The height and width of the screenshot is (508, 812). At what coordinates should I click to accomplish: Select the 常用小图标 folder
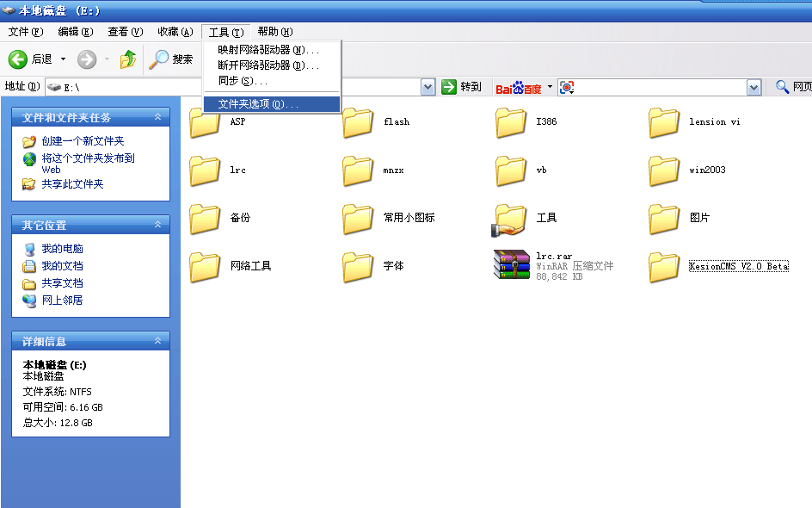pyautogui.click(x=358, y=219)
